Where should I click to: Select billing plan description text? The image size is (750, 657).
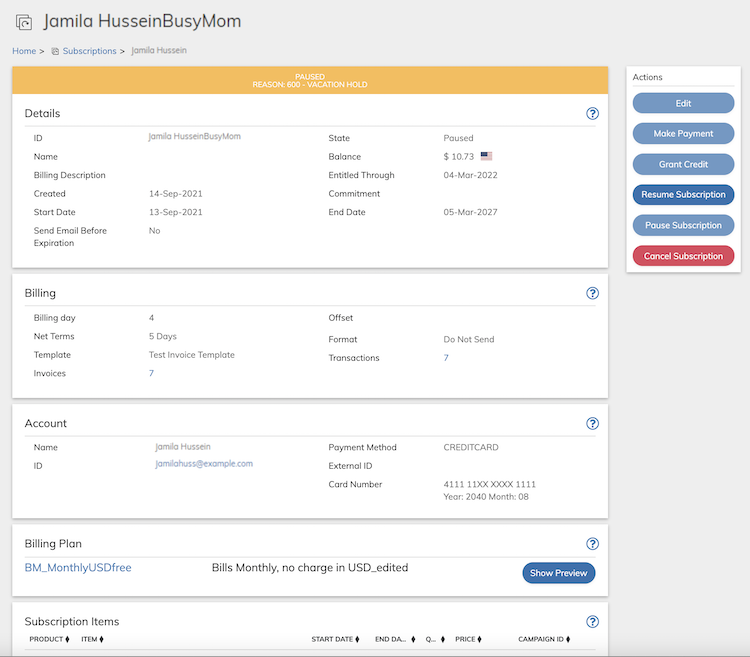(310, 568)
